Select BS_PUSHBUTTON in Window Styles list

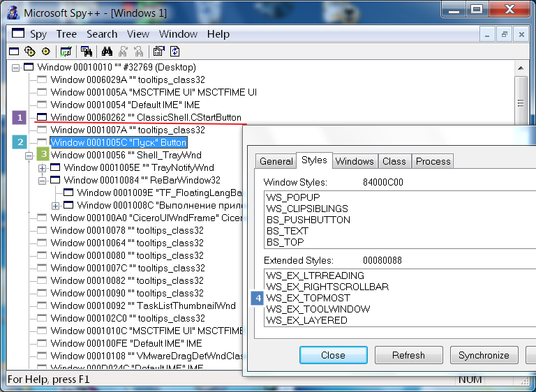308,220
